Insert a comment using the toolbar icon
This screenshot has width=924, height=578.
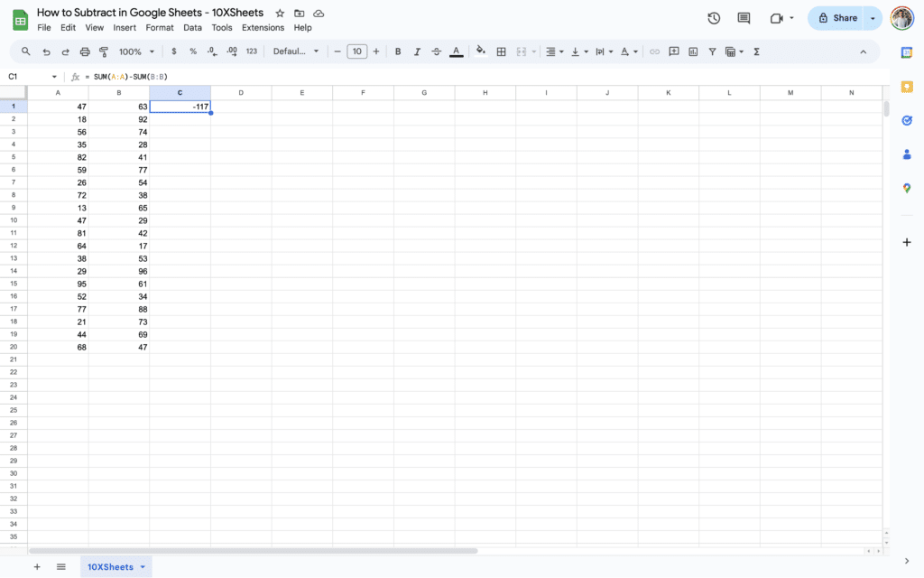coord(673,51)
